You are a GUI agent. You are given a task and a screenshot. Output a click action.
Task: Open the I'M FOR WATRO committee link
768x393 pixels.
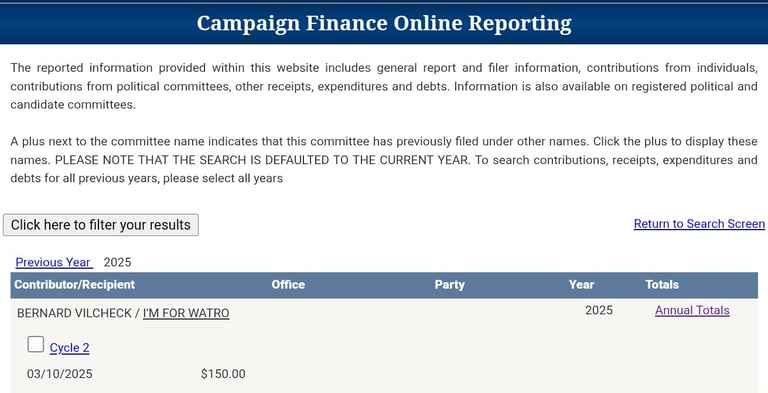pos(186,313)
